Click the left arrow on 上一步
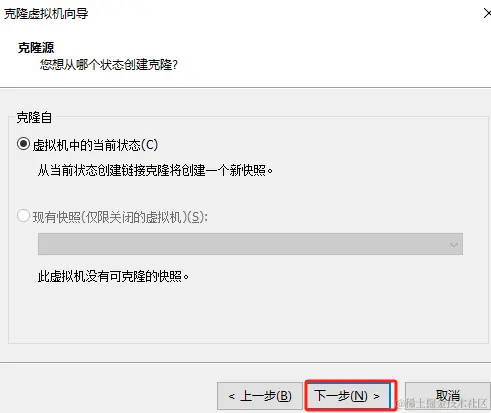 (x=231, y=397)
